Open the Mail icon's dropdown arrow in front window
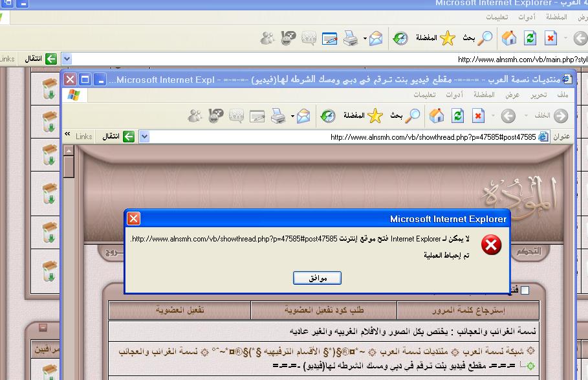Screen dimensions: 588x380 (293, 117)
